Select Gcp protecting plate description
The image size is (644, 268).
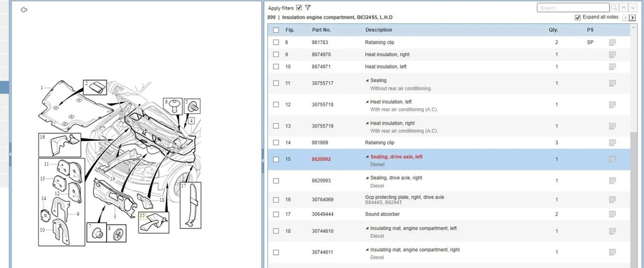(404, 198)
